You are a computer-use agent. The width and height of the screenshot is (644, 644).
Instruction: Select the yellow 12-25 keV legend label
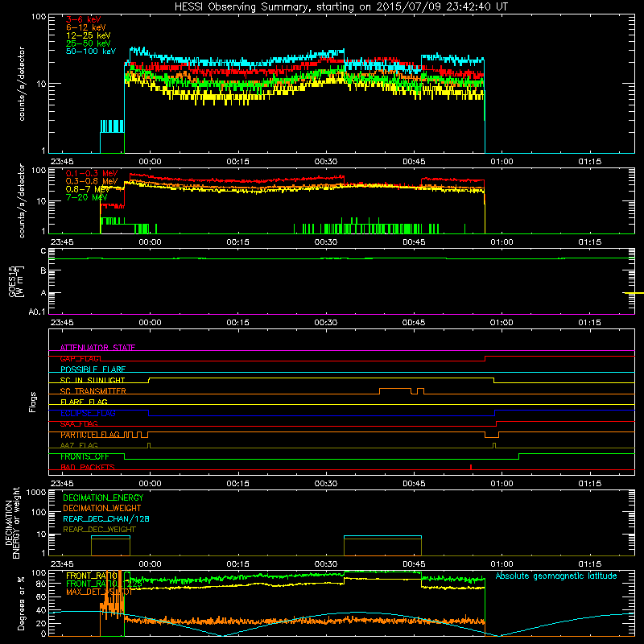[x=89, y=35]
